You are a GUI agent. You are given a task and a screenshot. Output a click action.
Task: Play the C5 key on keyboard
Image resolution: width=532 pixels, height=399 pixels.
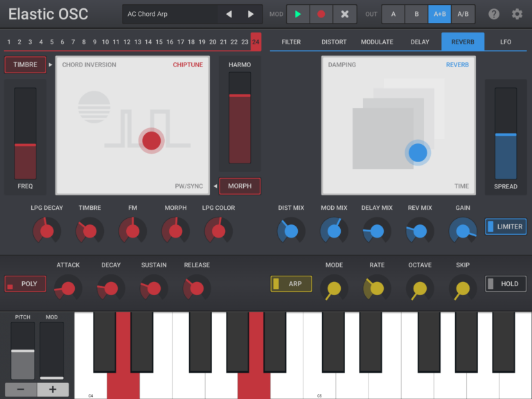(319, 385)
